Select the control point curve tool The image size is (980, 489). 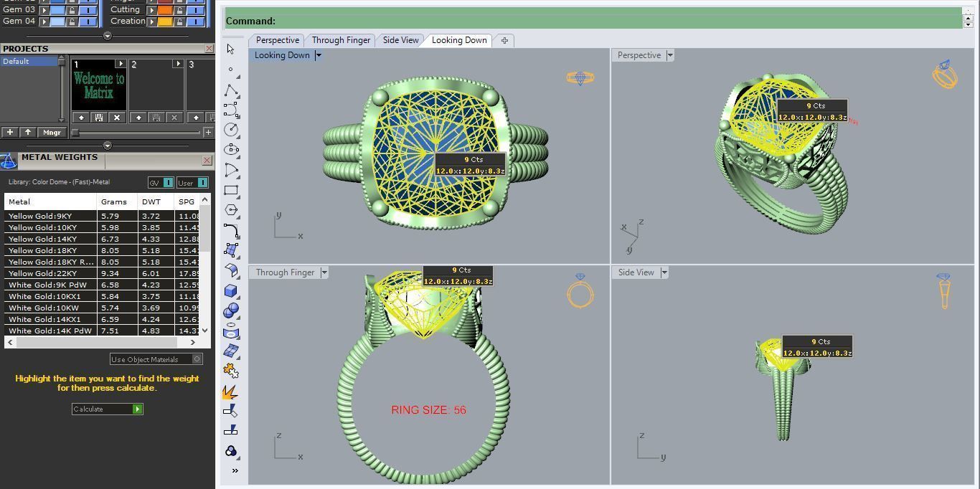[x=230, y=110]
